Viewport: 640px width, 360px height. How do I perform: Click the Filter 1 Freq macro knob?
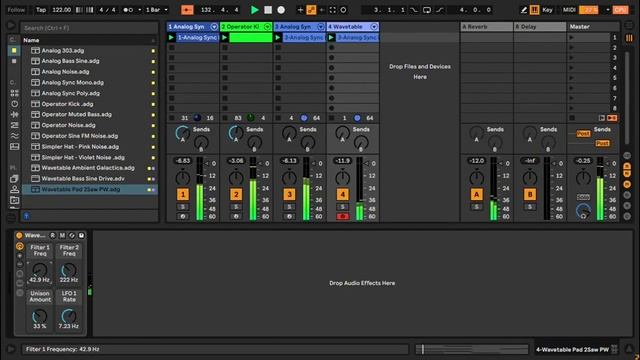coord(40,270)
